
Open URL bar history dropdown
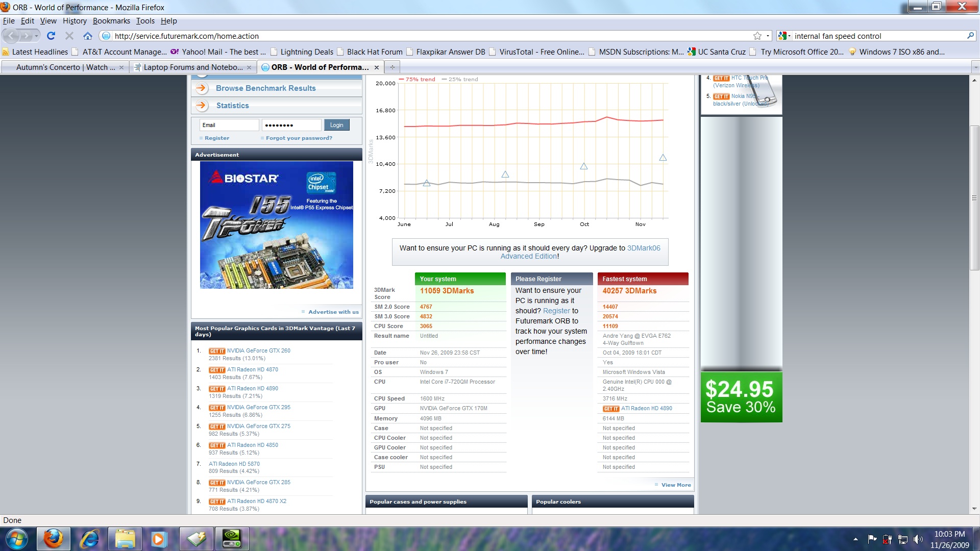pos(768,36)
